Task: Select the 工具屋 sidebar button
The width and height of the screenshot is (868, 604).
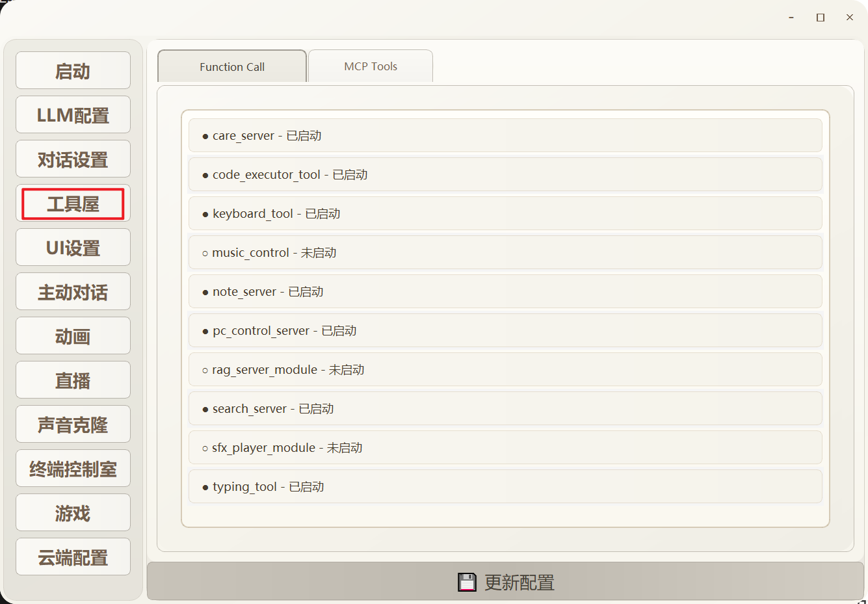Action: point(73,204)
